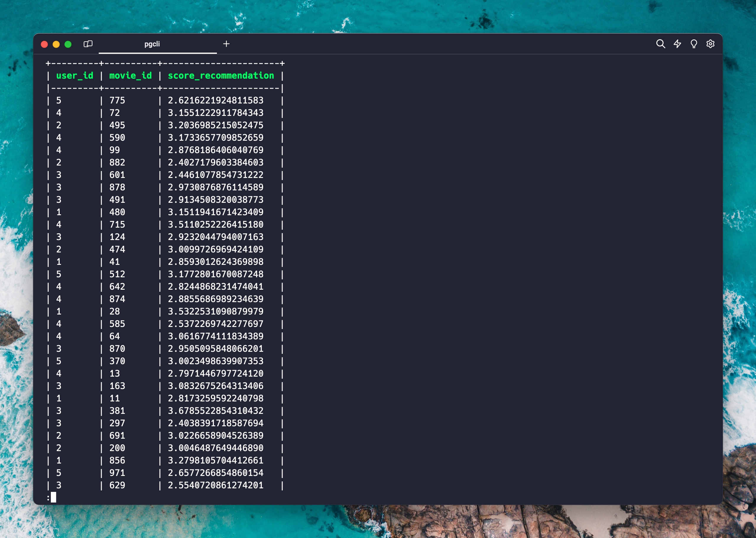Open the terminal search magnifier
The height and width of the screenshot is (538, 756).
pyautogui.click(x=660, y=44)
